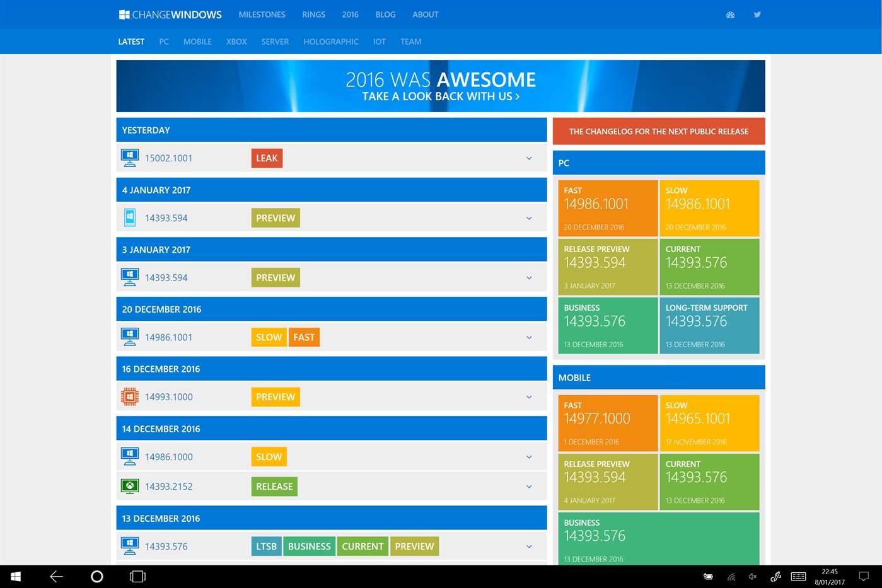Open Cortana circle in taskbar
This screenshot has width=882, height=588.
click(x=96, y=577)
